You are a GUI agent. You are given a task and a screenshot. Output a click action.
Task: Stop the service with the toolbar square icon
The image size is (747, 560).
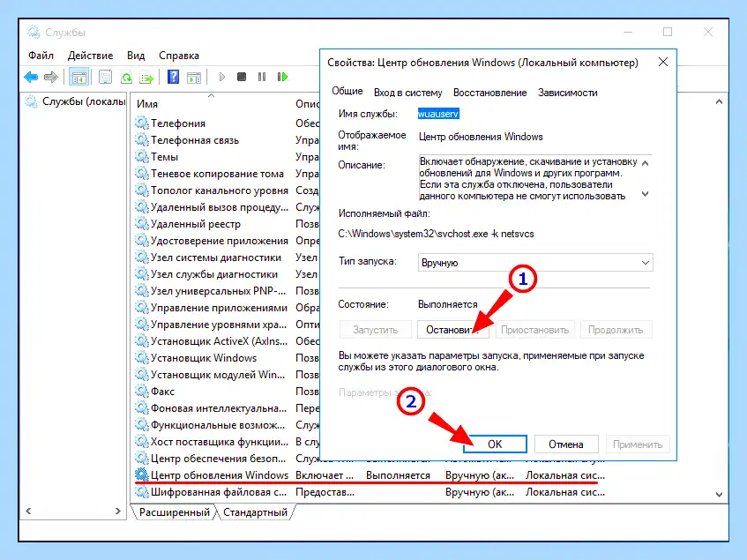242,77
